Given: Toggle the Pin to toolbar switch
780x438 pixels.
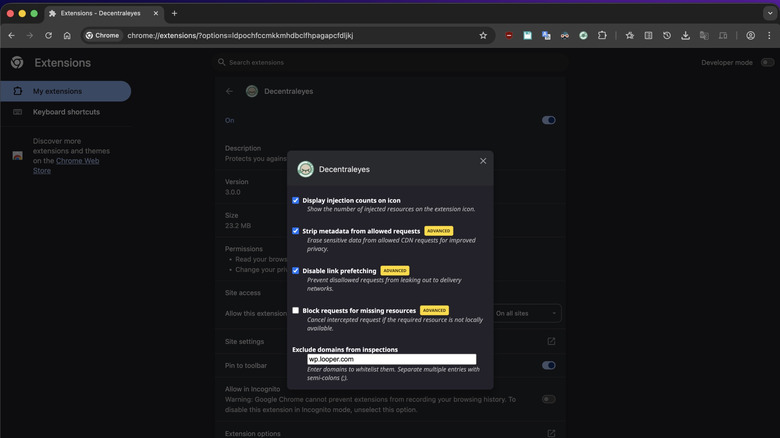Looking at the screenshot, I should [x=549, y=365].
